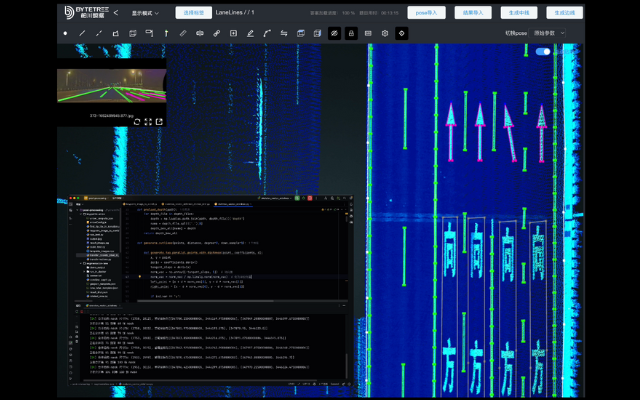
Task: Click the 结果导入 button
Action: tap(473, 13)
